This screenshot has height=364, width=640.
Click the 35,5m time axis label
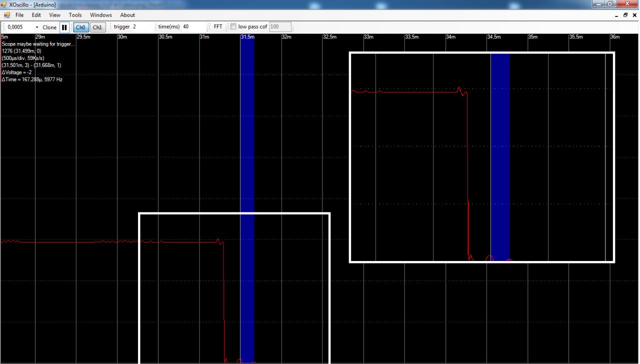click(575, 37)
